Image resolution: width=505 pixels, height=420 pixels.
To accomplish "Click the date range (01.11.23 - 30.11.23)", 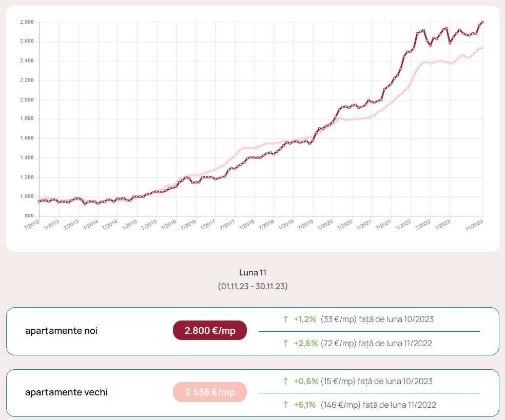I will coord(252,286).
